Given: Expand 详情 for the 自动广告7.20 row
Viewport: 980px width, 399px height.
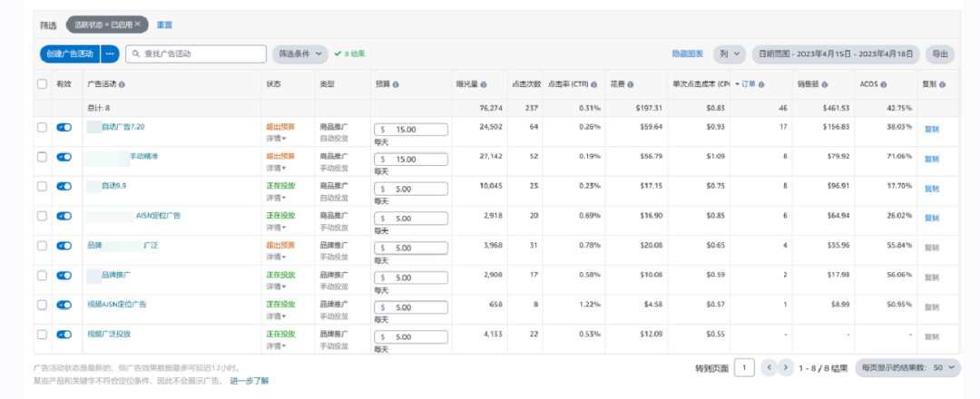Looking at the screenshot, I should click(276, 138).
